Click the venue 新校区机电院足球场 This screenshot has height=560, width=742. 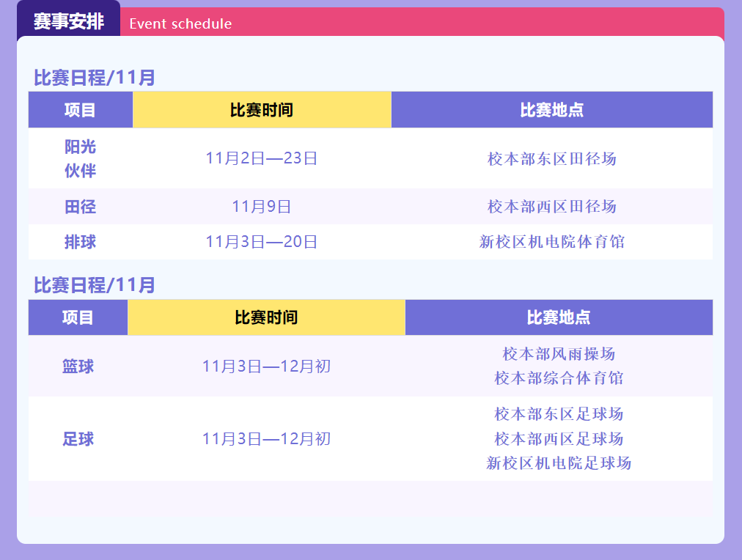point(558,463)
